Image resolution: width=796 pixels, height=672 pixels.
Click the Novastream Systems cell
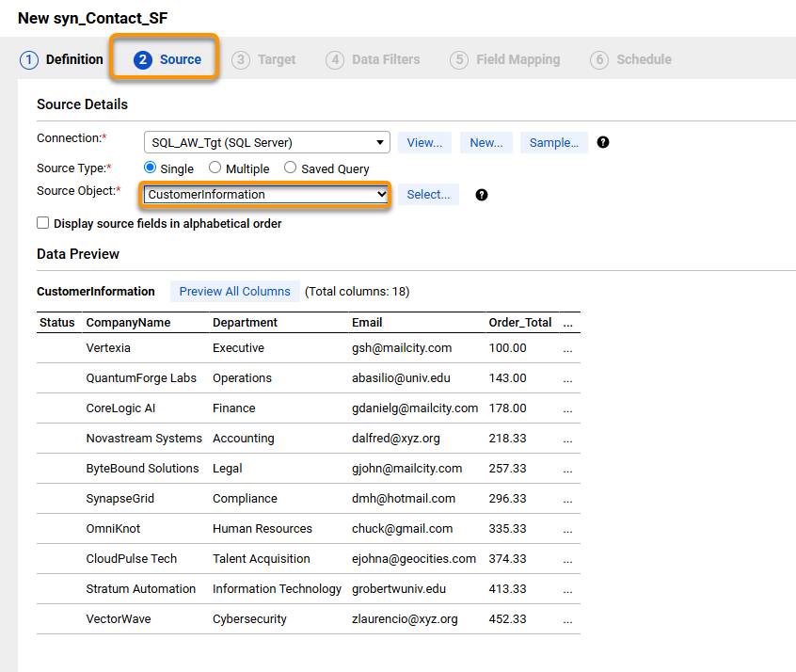coord(144,439)
